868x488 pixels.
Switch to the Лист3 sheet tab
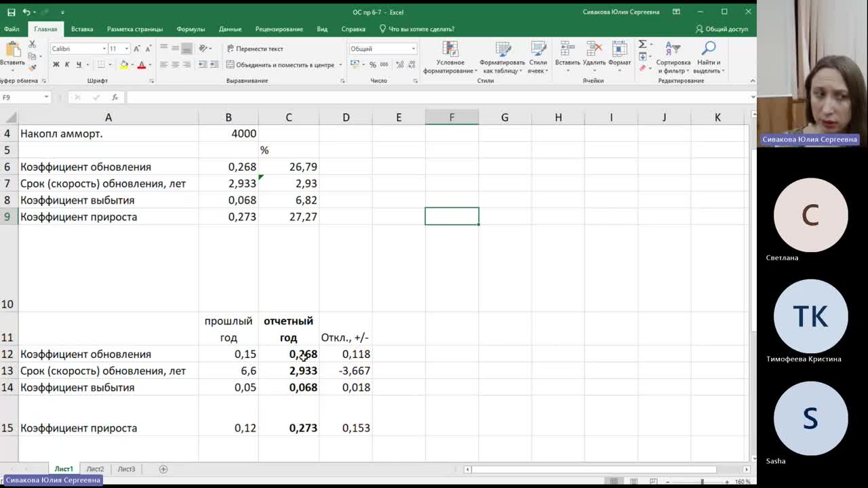tap(126, 469)
